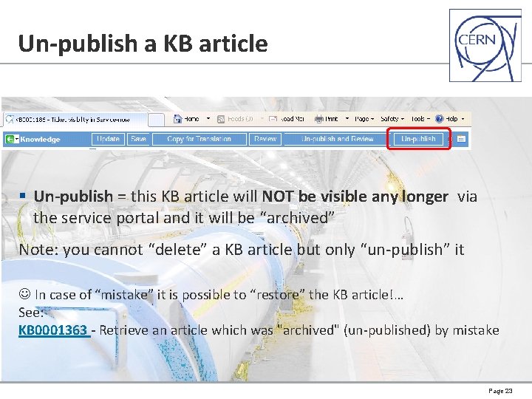Click the Home icon in browser toolbar
Image resolution: width=532 pixels, height=399 pixels.
[177, 119]
